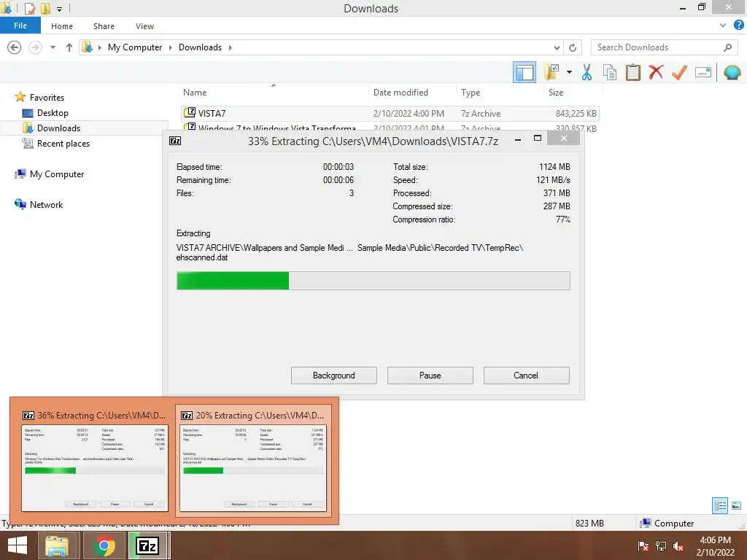Select Desktop in the navigation pane
Image resolution: width=747 pixels, height=560 pixels.
53,113
